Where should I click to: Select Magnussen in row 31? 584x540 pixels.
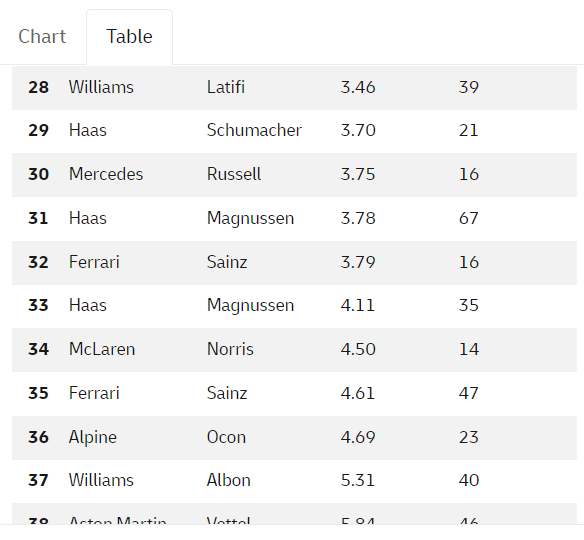pyautogui.click(x=250, y=218)
